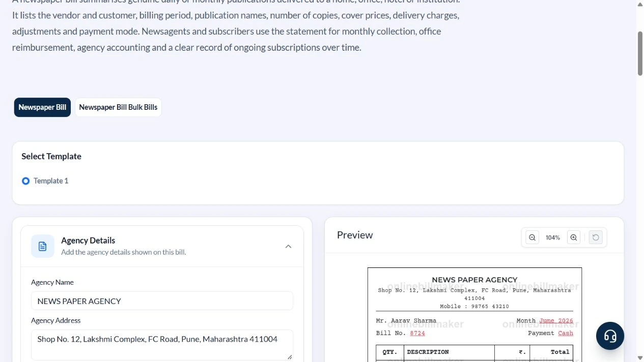Click NEWS PAPER AGENCY title in preview
The width and height of the screenshot is (644, 362).
(474, 280)
